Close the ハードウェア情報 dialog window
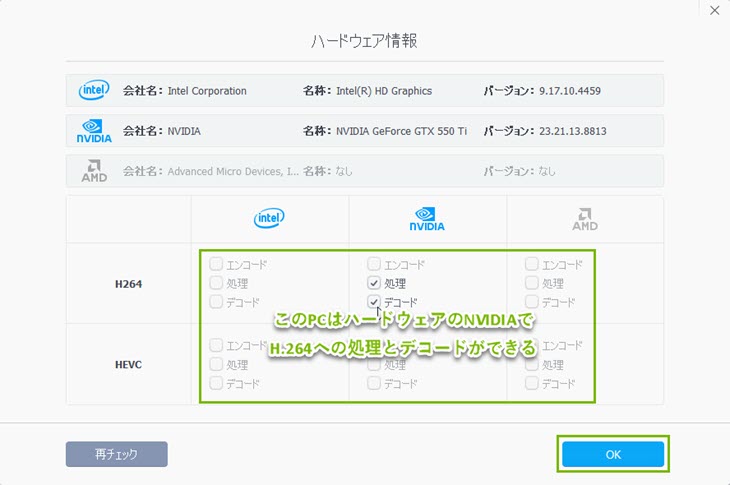The image size is (730, 485). (713, 11)
